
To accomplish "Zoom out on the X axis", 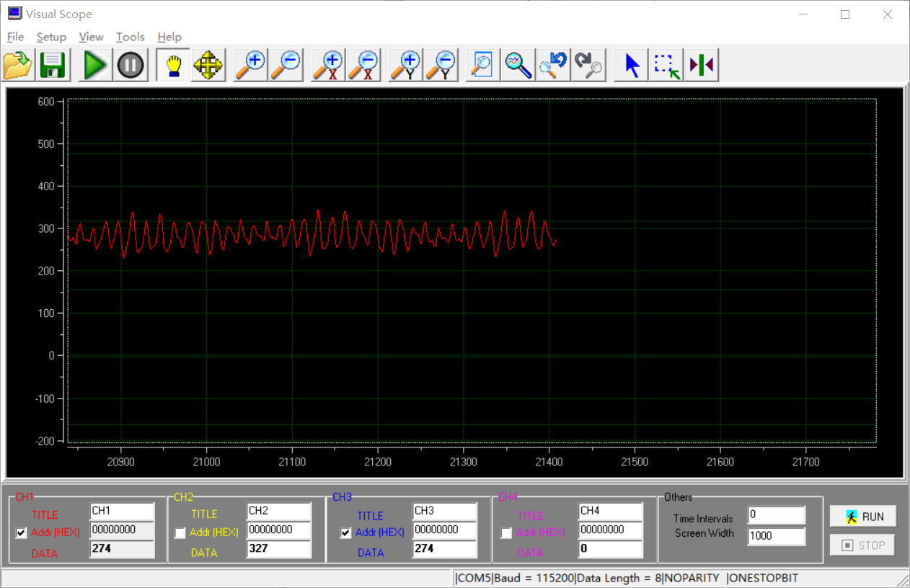I will 363,65.
